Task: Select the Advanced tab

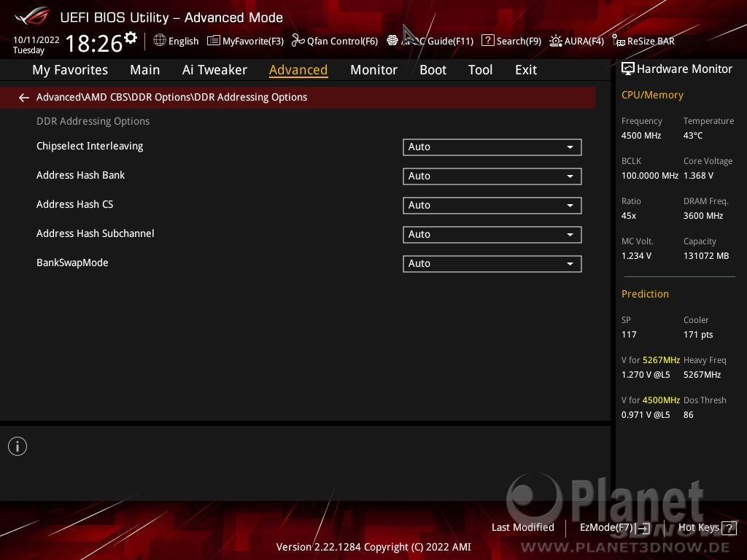Action: [298, 70]
